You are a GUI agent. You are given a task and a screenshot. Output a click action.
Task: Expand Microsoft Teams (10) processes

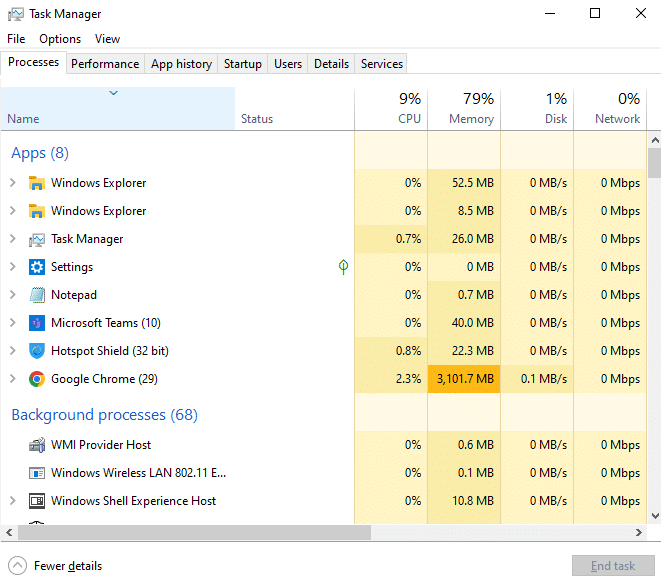pos(13,322)
